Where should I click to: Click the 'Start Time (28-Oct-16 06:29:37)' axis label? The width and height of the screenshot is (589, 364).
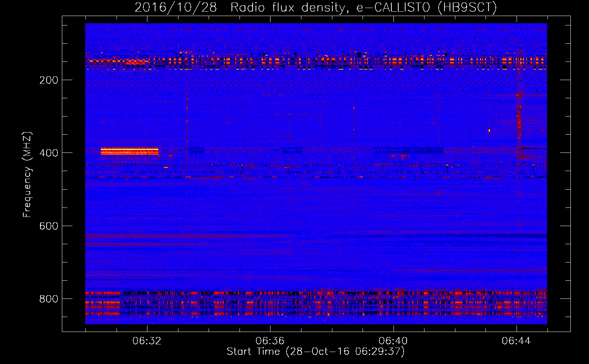pyautogui.click(x=316, y=352)
